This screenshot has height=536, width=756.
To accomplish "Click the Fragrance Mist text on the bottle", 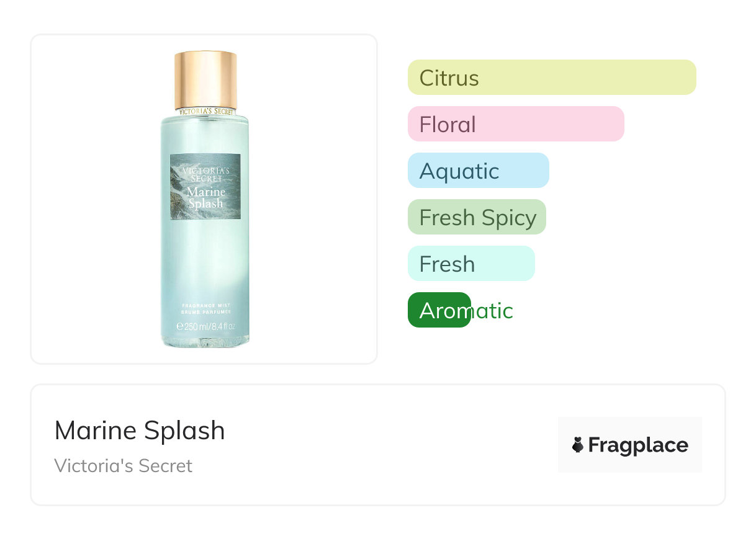I will tap(205, 305).
